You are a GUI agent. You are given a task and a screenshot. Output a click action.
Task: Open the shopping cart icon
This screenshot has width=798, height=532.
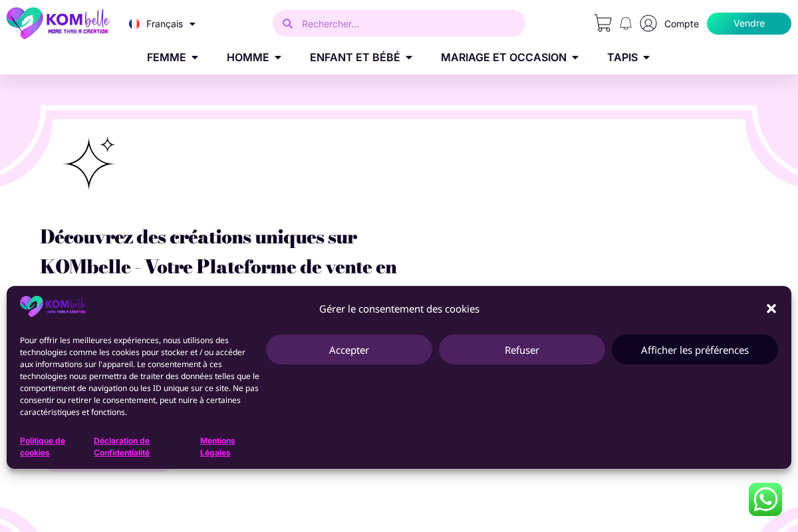coord(602,23)
